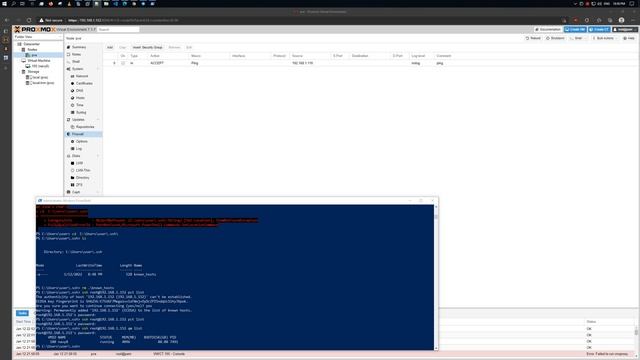This screenshot has height=360, width=640.
Task: Click the Firewall shield icon entry
Action: 69,134
